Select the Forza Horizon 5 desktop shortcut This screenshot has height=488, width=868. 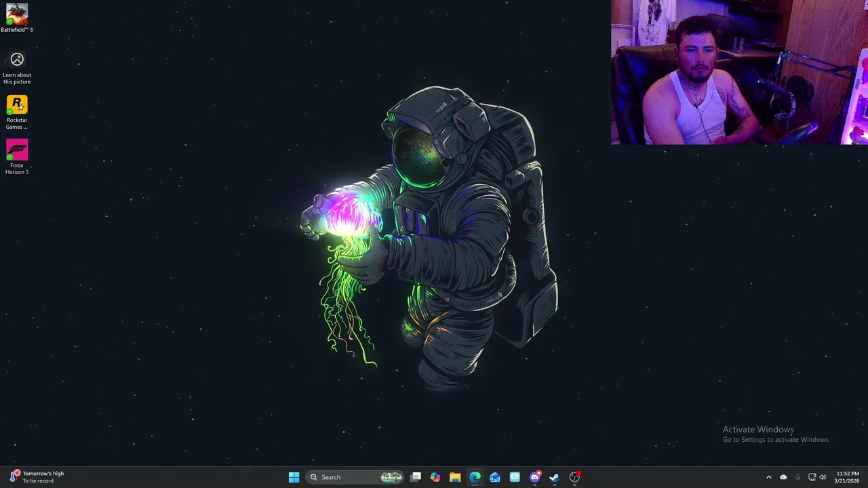click(x=17, y=157)
